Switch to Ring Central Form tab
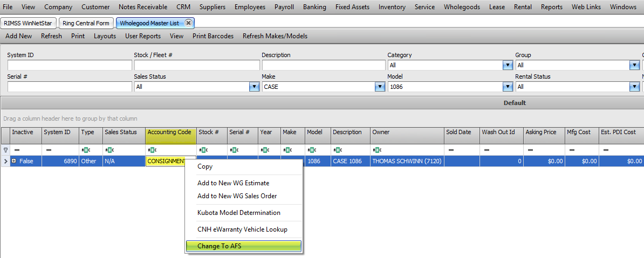The image size is (644, 258). coord(86,23)
